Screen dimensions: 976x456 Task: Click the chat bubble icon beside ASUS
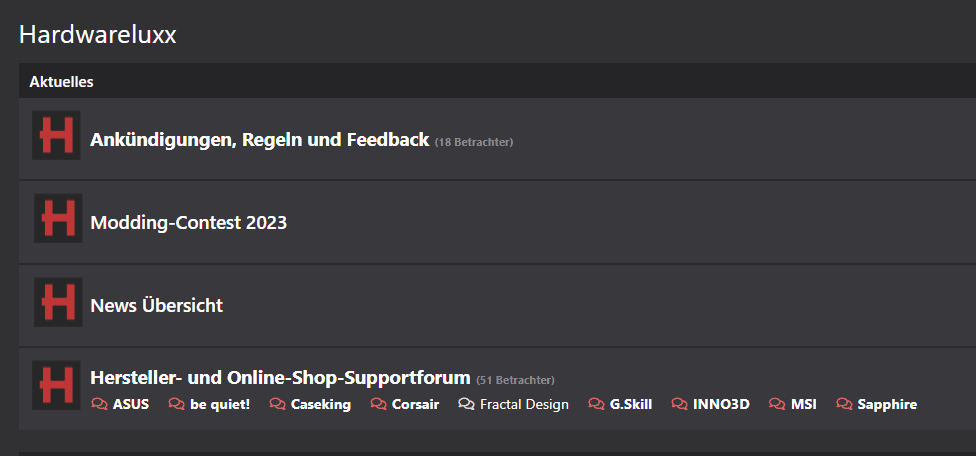99,405
